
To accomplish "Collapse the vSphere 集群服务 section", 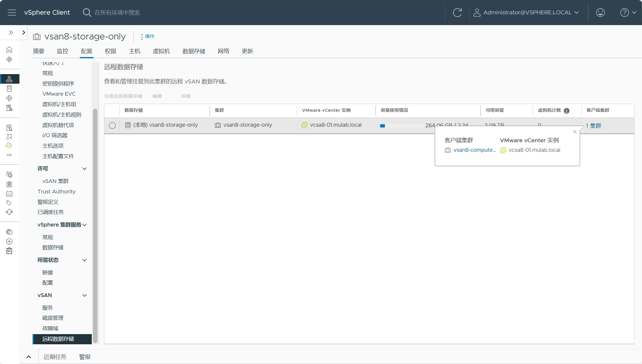I will (85, 225).
